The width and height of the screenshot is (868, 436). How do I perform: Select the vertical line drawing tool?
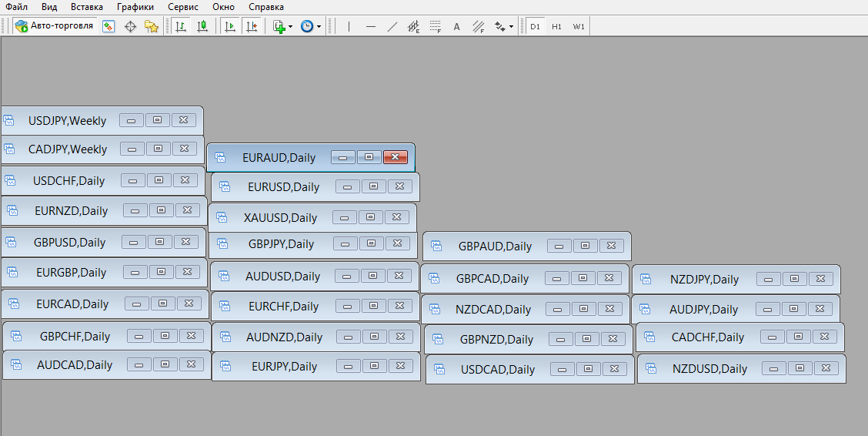(349, 26)
